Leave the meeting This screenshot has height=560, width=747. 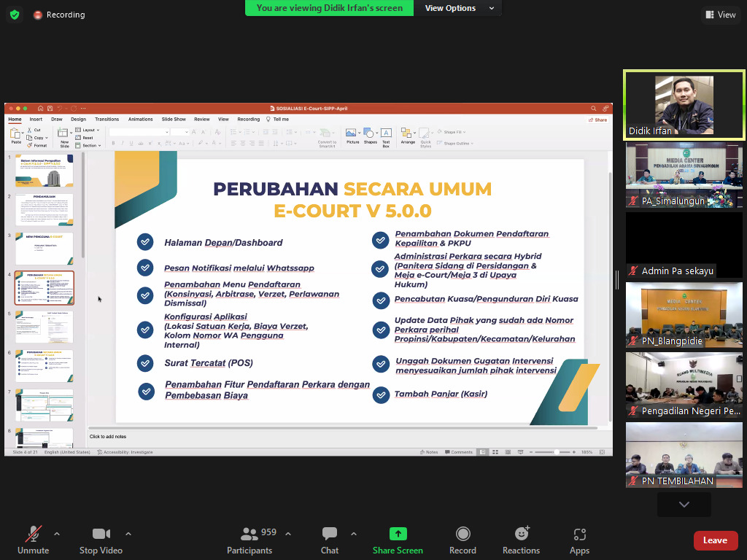(x=716, y=540)
